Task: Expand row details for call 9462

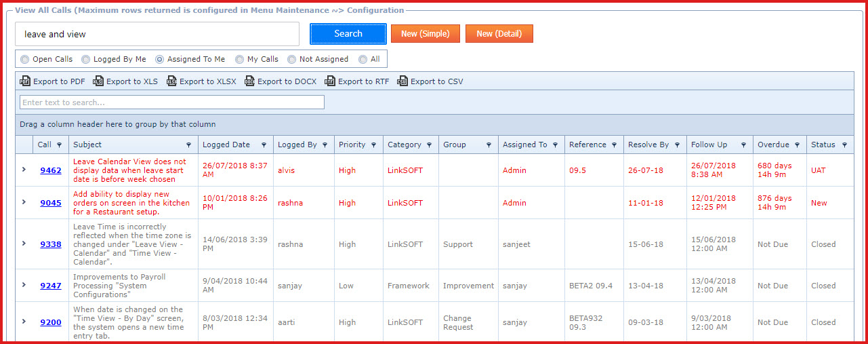Action: [x=24, y=170]
